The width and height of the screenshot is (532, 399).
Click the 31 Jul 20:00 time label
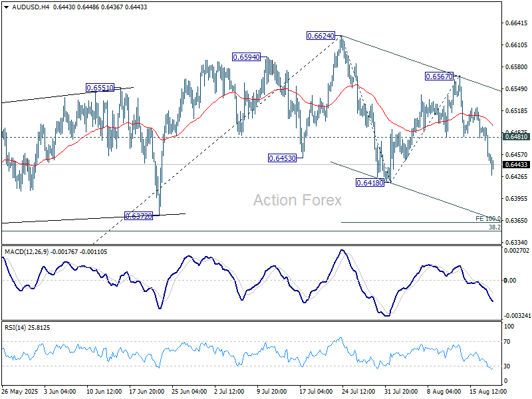pyautogui.click(x=401, y=391)
